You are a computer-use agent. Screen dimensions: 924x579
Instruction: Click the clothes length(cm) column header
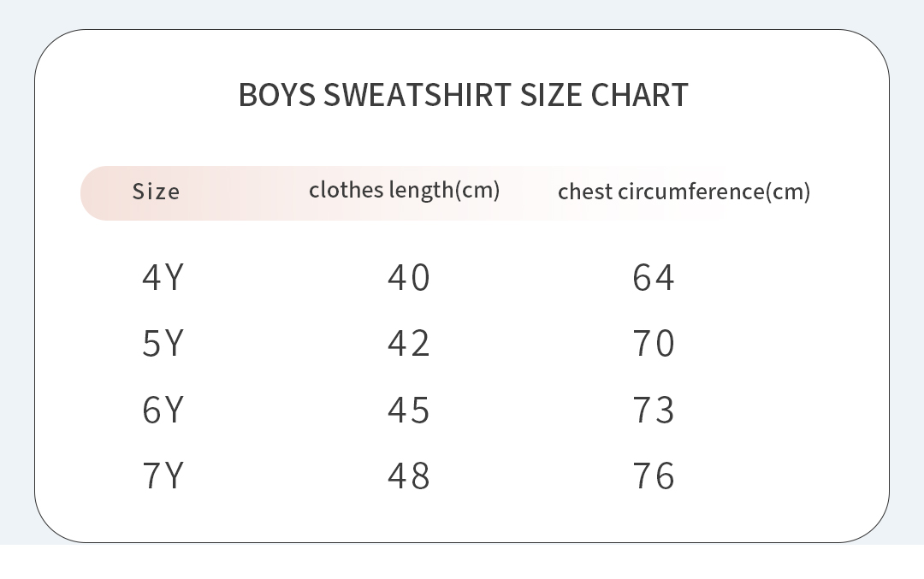[404, 190]
